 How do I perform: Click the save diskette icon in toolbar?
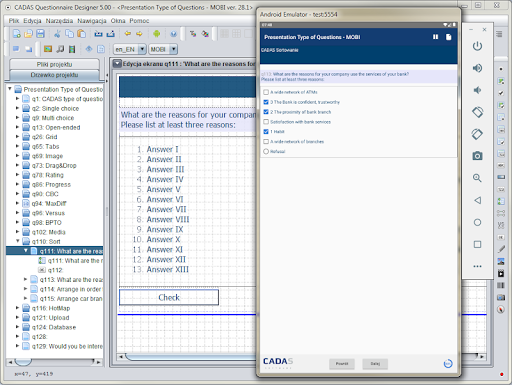pos(40,34)
